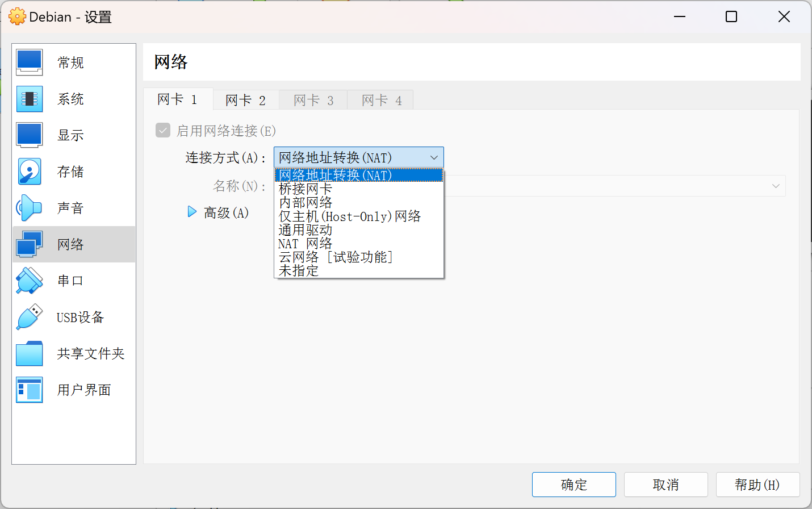This screenshot has width=812, height=509.
Task: Choose 仅主机(Host-Only)网络 option
Action: [359, 216]
